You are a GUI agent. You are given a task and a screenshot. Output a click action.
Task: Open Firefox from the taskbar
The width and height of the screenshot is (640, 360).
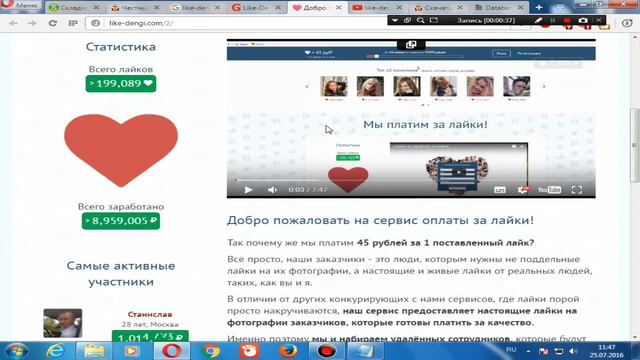(x=288, y=351)
